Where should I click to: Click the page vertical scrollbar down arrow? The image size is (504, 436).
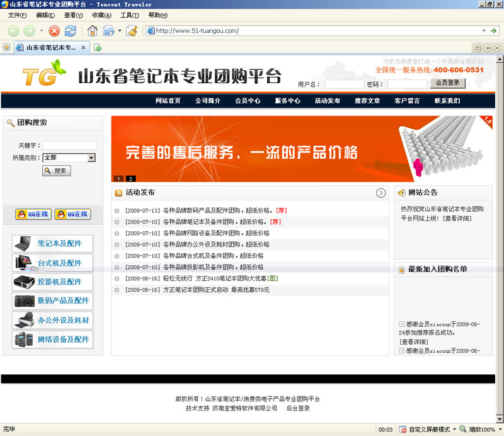tap(500, 418)
